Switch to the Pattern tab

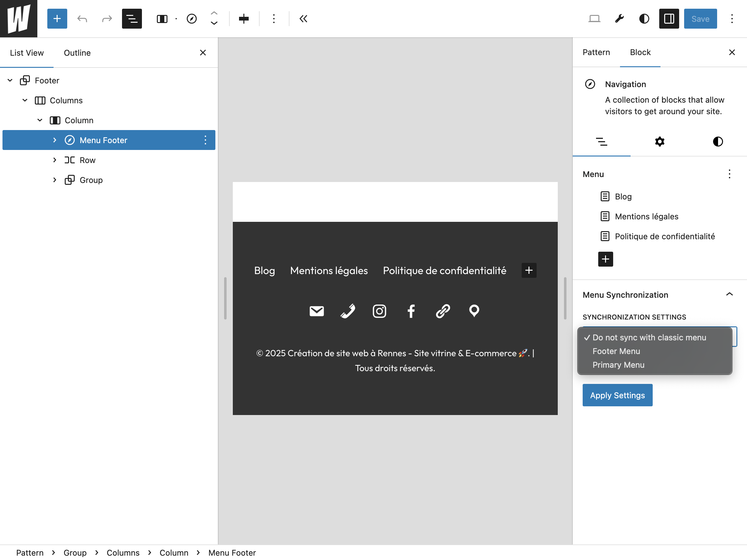tap(596, 52)
